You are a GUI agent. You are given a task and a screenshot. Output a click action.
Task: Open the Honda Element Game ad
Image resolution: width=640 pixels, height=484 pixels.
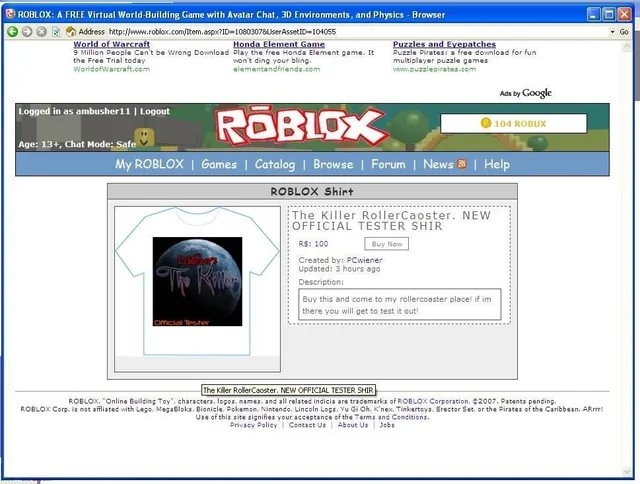(x=279, y=44)
